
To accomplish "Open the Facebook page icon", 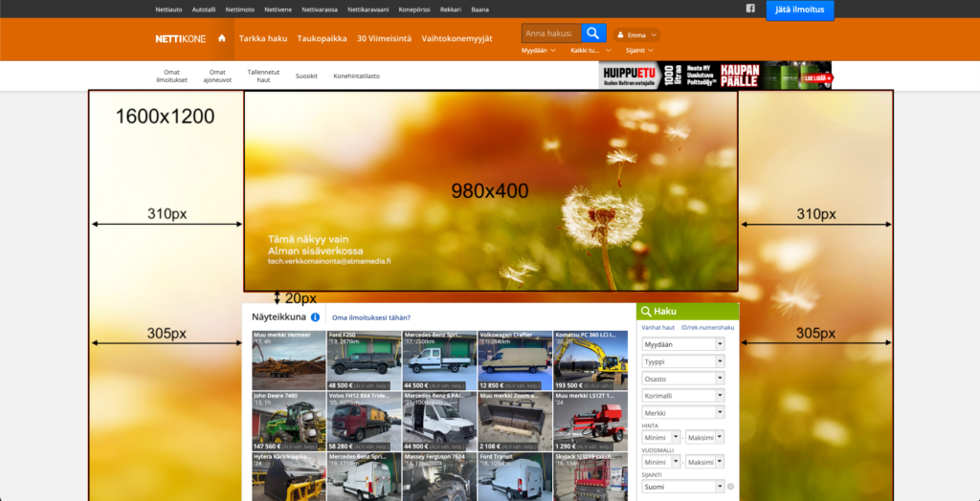I will (x=750, y=9).
